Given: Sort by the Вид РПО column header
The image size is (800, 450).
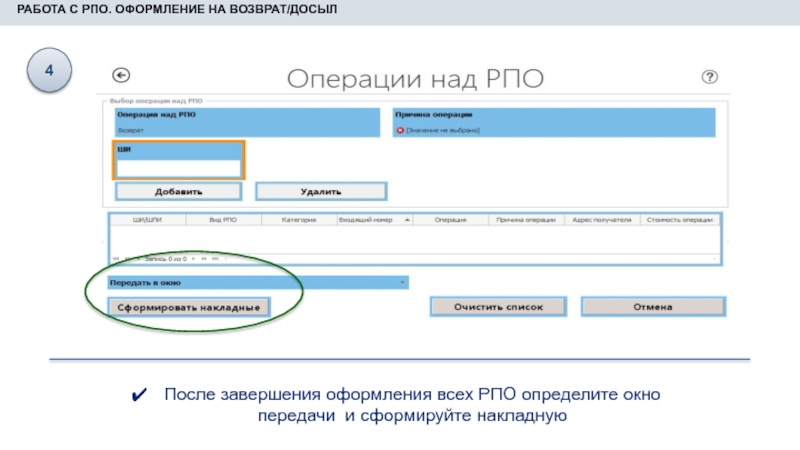Looking at the screenshot, I should 223,220.
